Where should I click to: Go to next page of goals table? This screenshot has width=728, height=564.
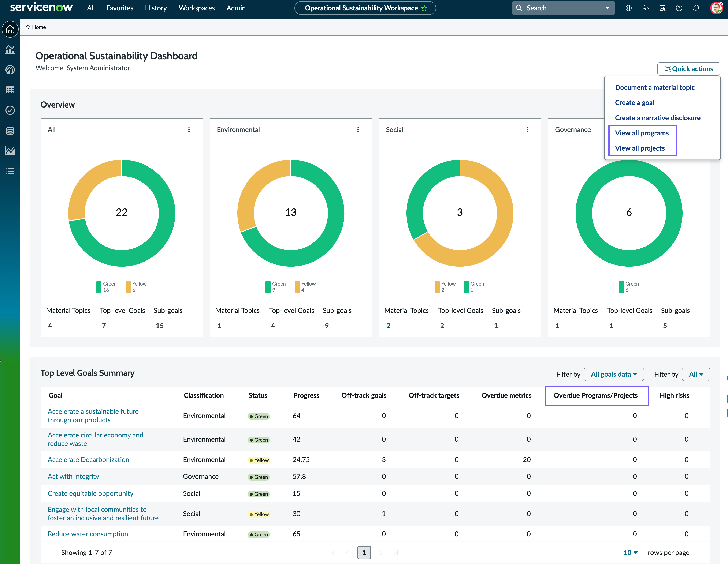pos(379,553)
